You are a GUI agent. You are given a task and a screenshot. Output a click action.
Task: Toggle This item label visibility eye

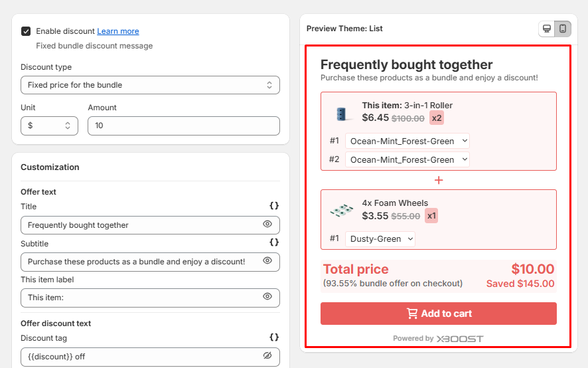click(x=267, y=297)
